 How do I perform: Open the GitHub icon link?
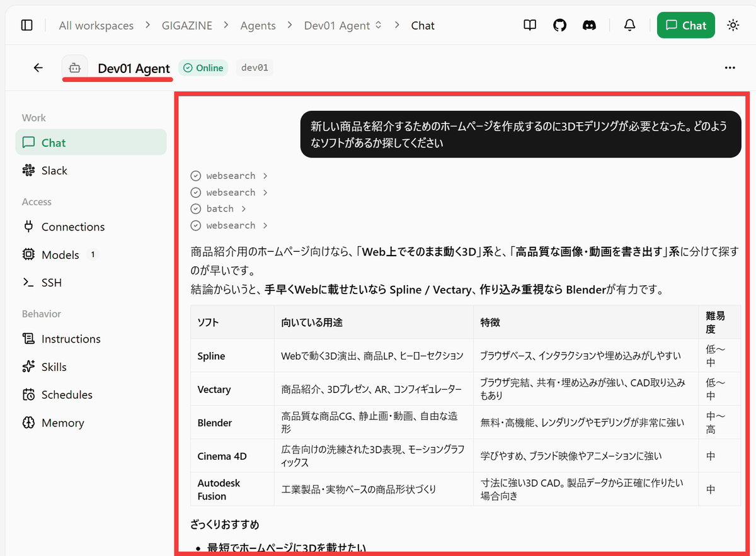pyautogui.click(x=559, y=25)
